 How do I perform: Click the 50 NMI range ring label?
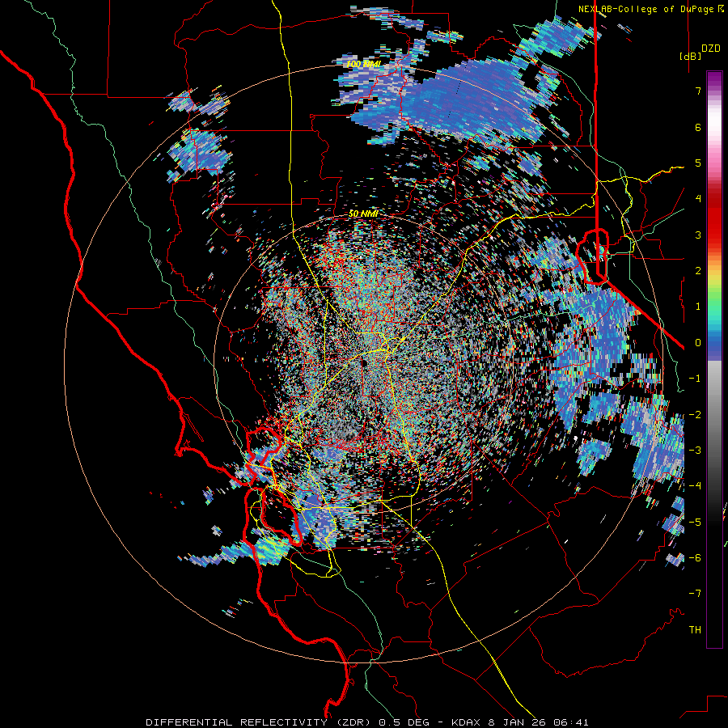pos(363,214)
